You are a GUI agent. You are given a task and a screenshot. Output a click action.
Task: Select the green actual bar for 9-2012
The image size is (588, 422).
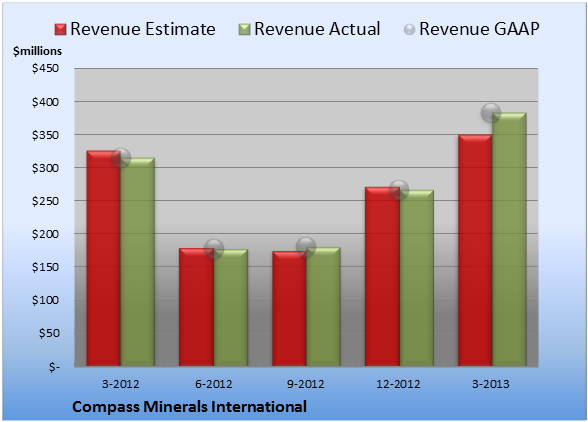point(323,306)
